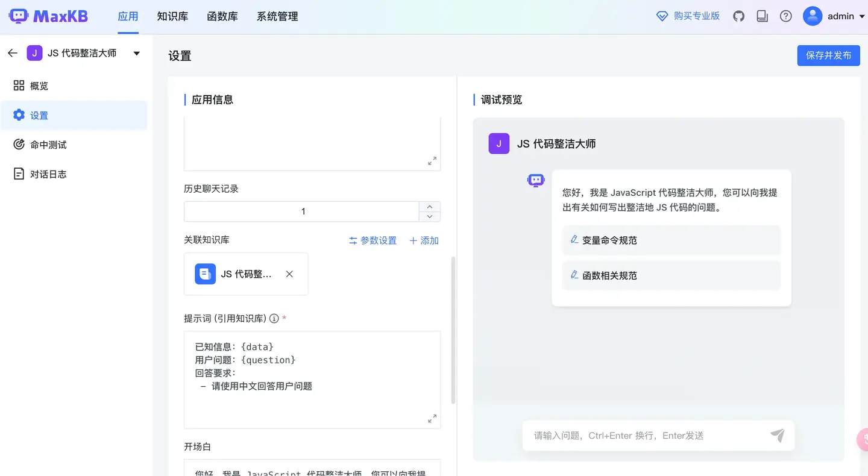Click the MaxKB logo icon

click(19, 16)
